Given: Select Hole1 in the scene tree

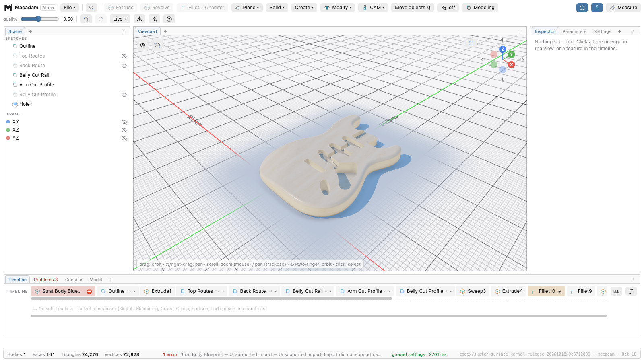Looking at the screenshot, I should [x=26, y=104].
